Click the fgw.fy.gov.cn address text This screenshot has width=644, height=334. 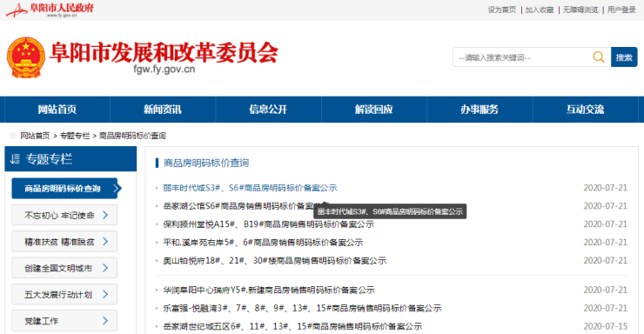[164, 70]
